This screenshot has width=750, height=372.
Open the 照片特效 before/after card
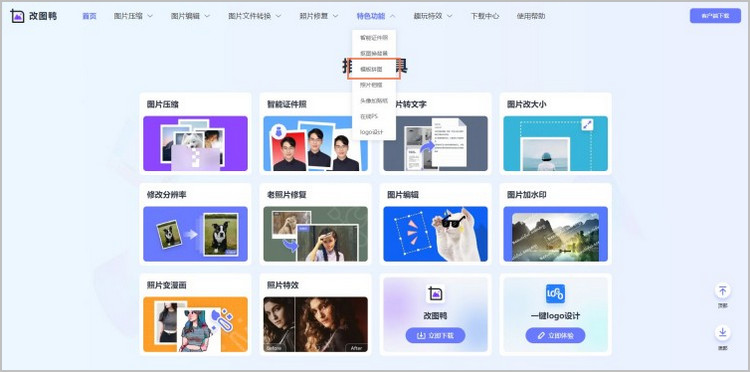click(316, 324)
